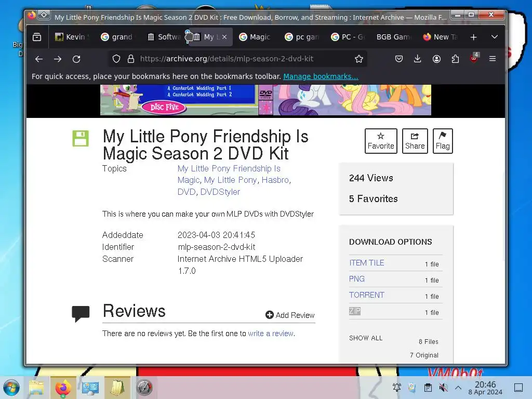The image size is (532, 399).
Task: Click the Share button
Action: coord(415,141)
